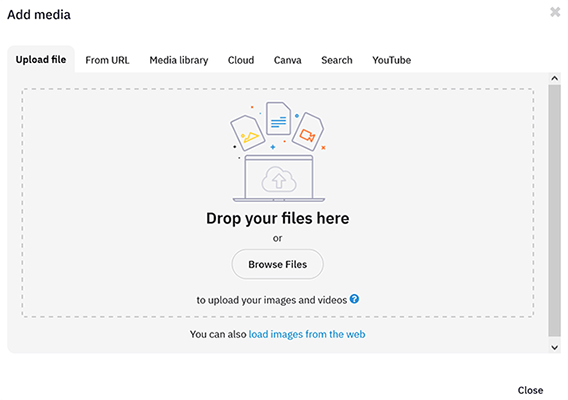Open the Search tab
Viewport: 568px width, 400px height.
tap(337, 60)
